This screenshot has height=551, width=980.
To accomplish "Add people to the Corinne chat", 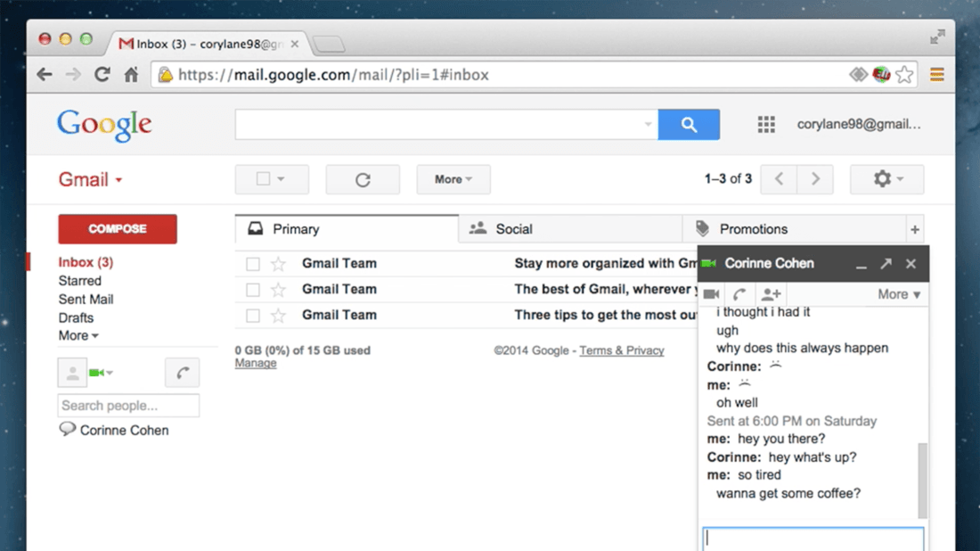I will pos(771,294).
